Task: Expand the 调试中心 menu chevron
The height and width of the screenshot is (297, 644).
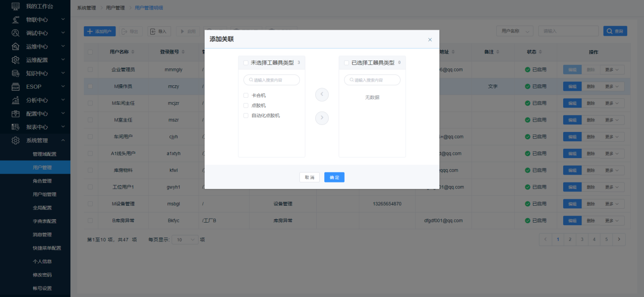Action: 63,33
